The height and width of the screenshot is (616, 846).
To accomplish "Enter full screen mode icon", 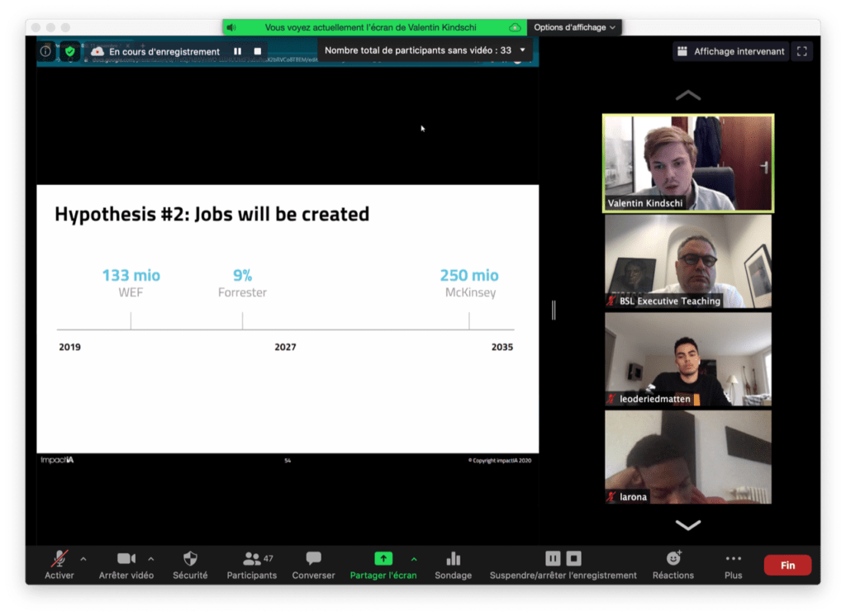I will [801, 51].
